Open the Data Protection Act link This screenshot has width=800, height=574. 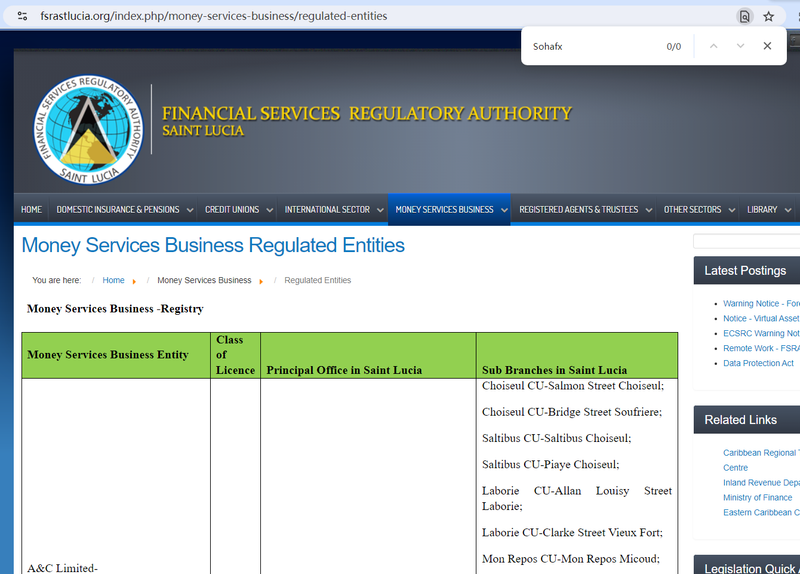(x=758, y=363)
